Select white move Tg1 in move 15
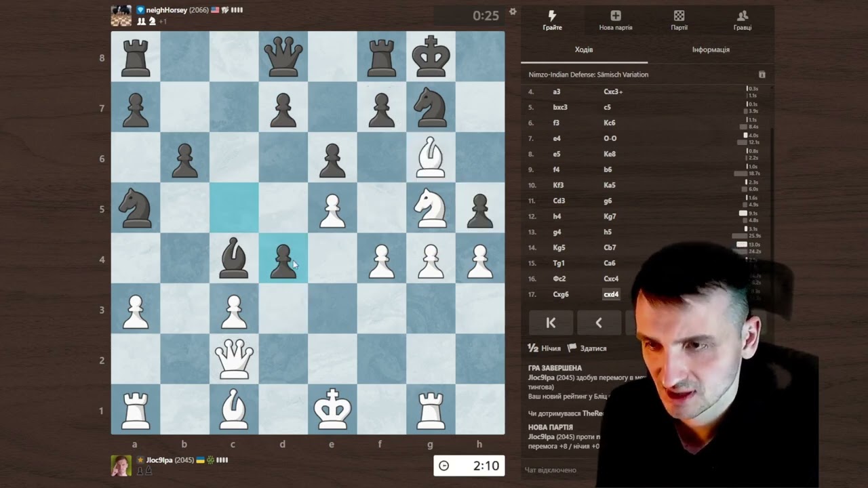Viewport: 868px width, 488px height. click(x=559, y=263)
